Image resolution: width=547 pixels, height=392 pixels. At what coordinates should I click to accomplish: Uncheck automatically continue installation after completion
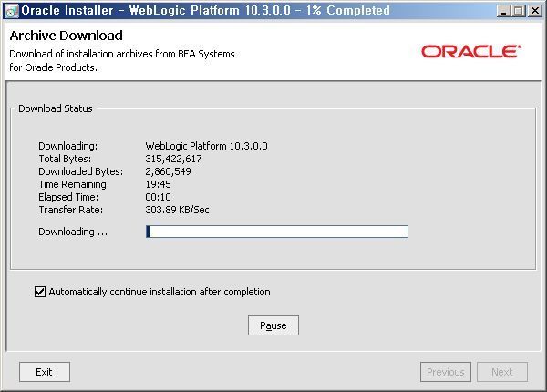click(40, 292)
